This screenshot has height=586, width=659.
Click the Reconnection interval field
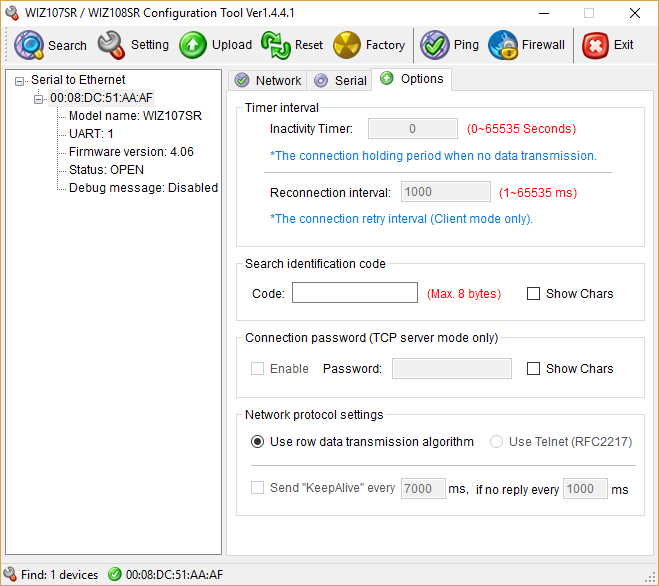pos(445,192)
